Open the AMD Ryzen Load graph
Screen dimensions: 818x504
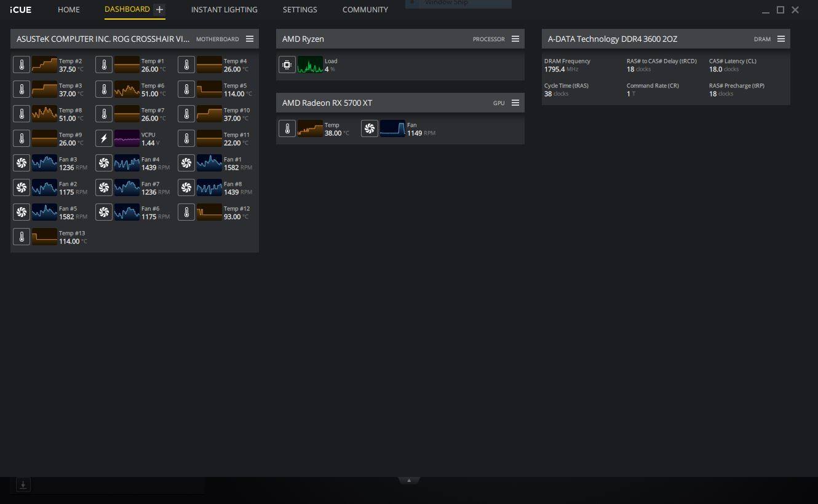click(x=310, y=65)
